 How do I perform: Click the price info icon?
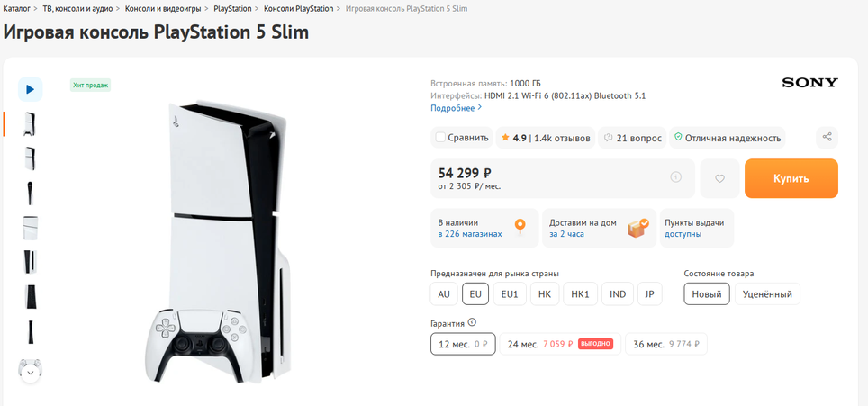point(676,177)
